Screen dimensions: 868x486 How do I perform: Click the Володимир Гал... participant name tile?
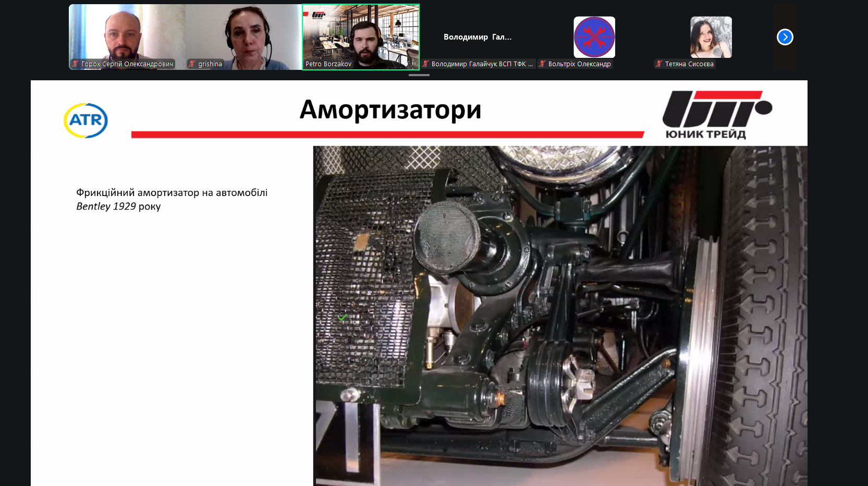tap(478, 37)
